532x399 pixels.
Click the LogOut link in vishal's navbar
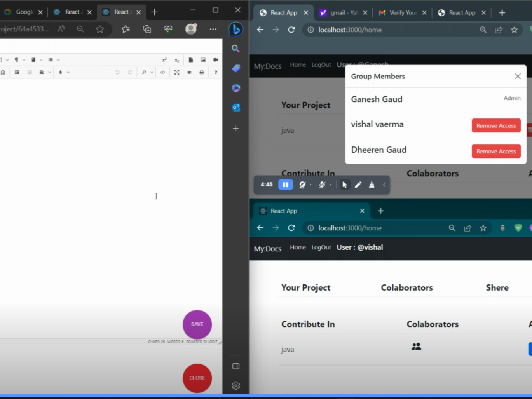[x=321, y=247]
